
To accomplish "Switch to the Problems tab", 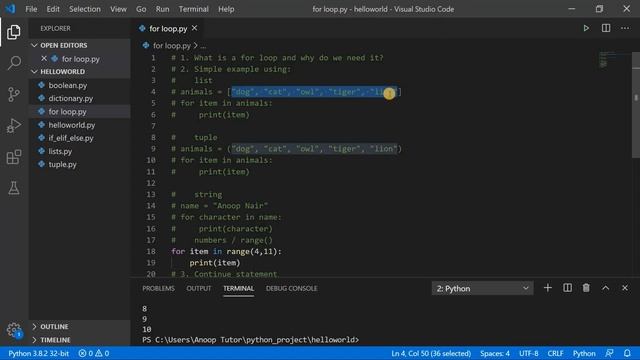I will tap(158, 288).
